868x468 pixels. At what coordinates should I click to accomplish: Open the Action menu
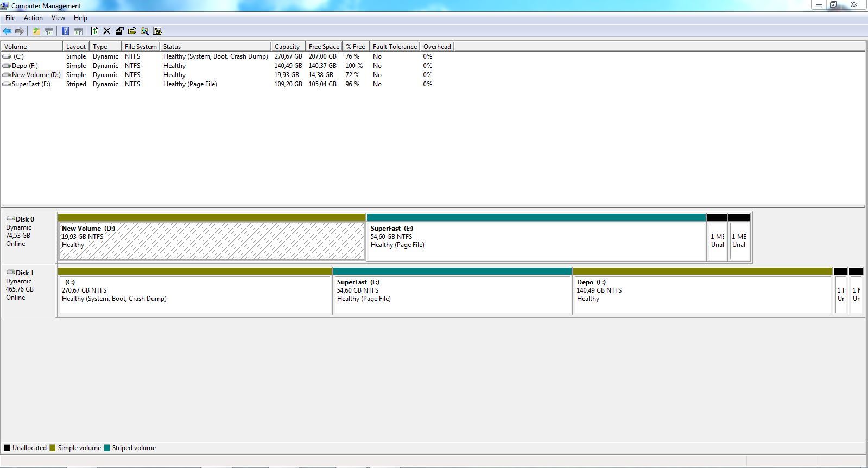(33, 18)
